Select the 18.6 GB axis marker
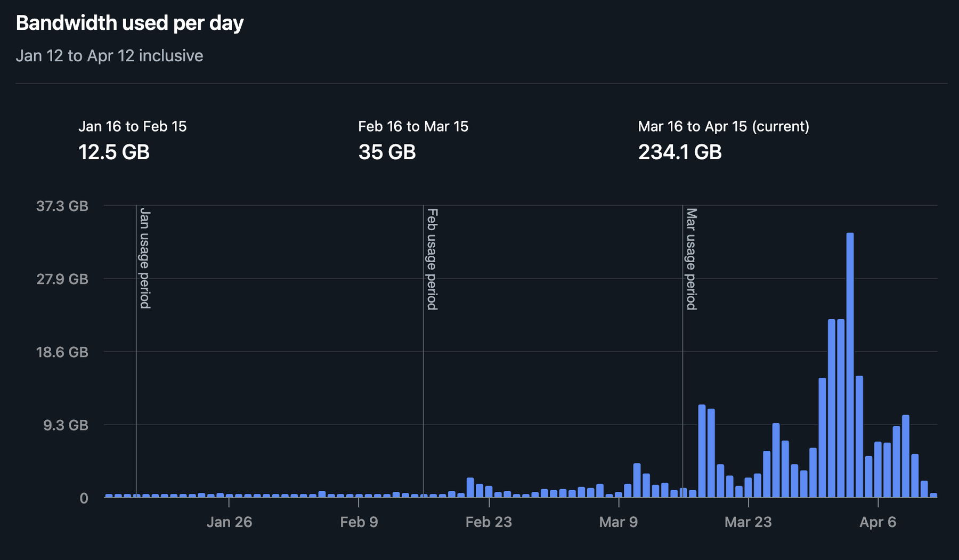 [61, 352]
